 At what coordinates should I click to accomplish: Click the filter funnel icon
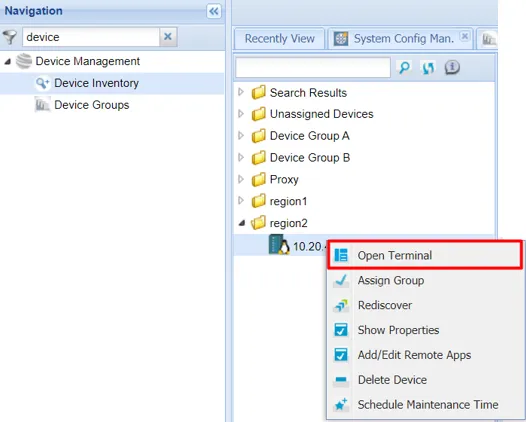(x=10, y=37)
